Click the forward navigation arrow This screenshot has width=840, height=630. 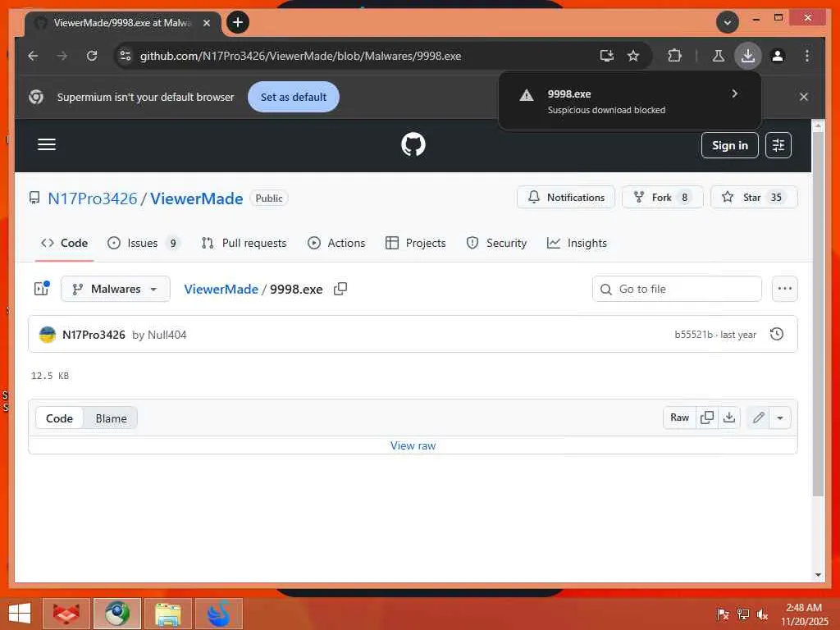[x=62, y=56]
